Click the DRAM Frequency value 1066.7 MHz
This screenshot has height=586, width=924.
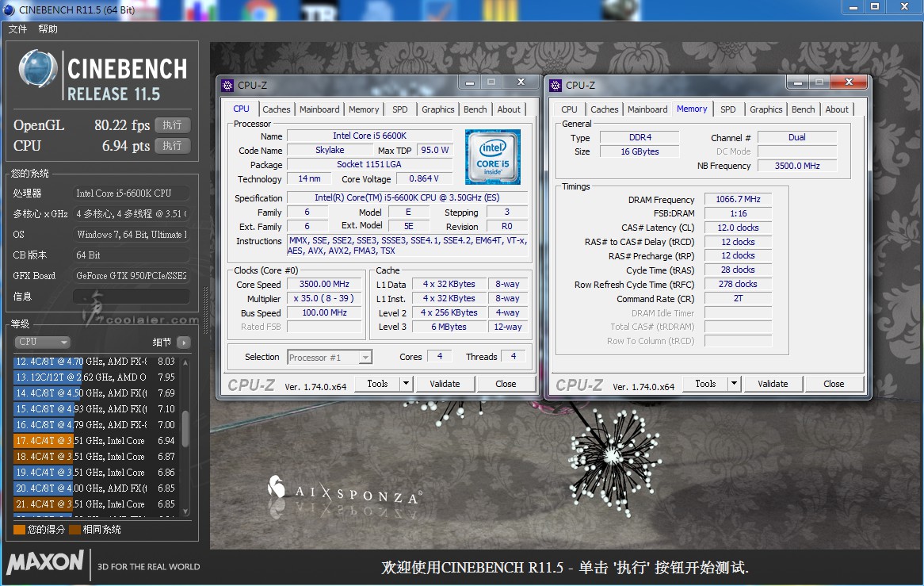coord(738,199)
